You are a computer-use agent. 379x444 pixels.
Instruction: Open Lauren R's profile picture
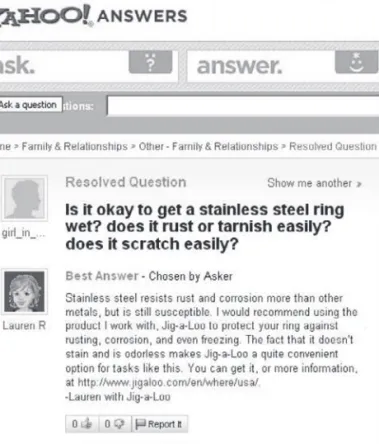(24, 292)
